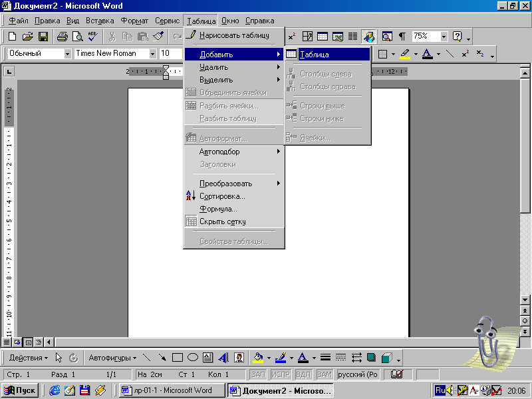Screen dimensions: 532x399
Task: Click the Скрыть сетку menu entry
Action: [234, 221]
